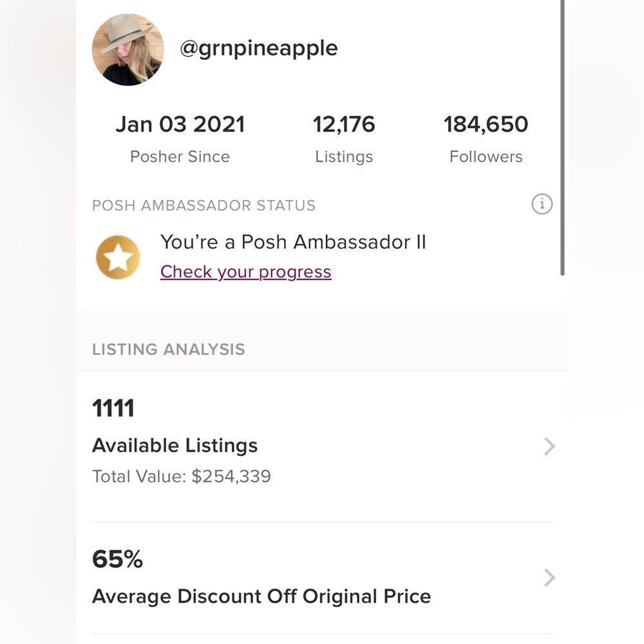Open the Check your progress link
Viewport: 644px width, 644px height.
click(245, 272)
